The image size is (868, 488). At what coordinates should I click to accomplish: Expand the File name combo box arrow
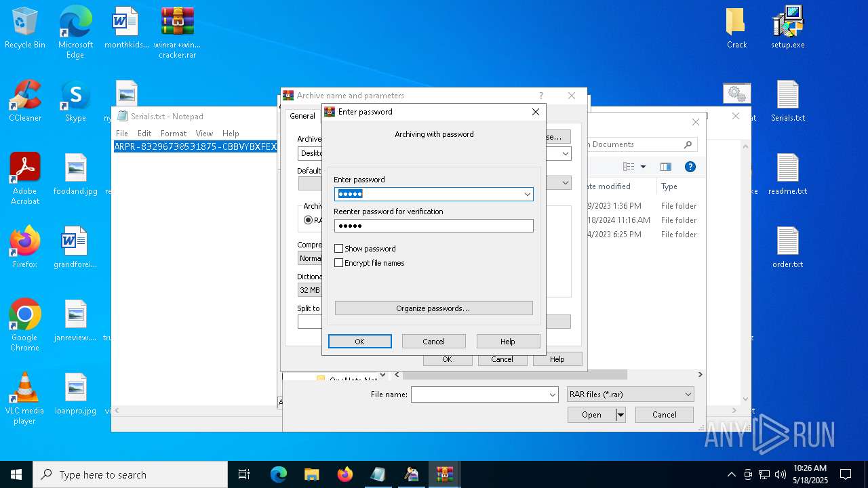pos(553,394)
